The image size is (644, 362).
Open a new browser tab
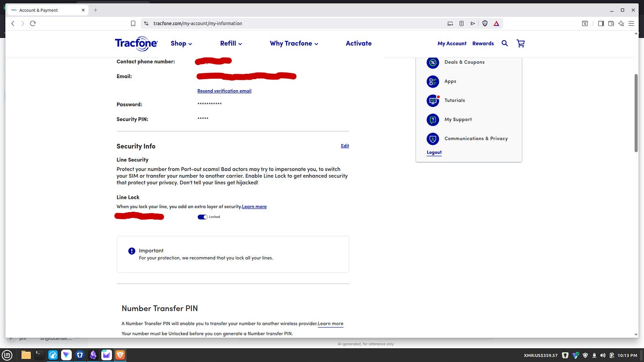tap(96, 10)
